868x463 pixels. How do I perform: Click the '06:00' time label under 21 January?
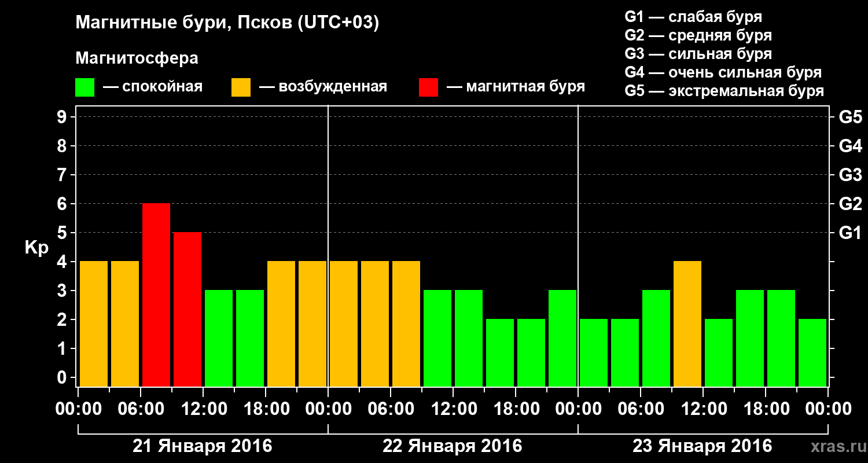click(140, 409)
